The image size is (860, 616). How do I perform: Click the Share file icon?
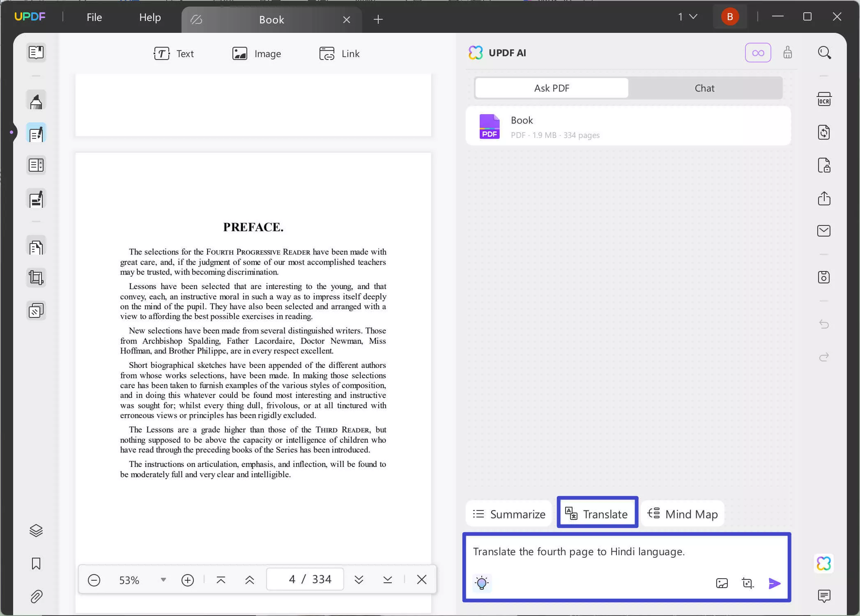click(x=824, y=198)
